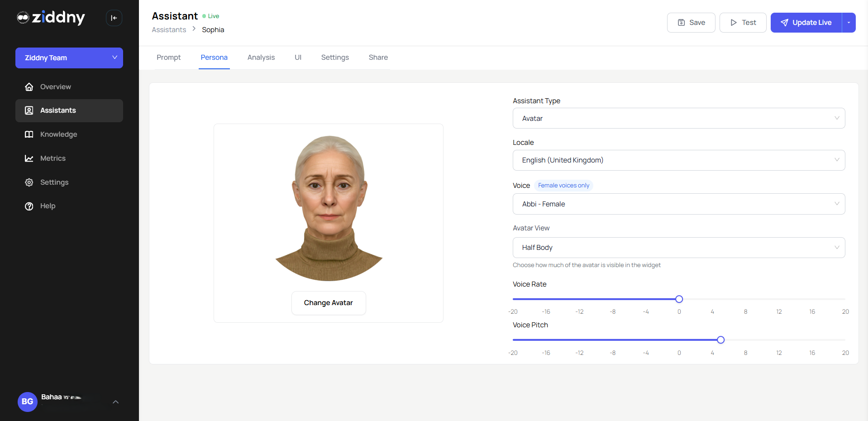
Task: Click the BG user avatar circle
Action: click(x=27, y=402)
